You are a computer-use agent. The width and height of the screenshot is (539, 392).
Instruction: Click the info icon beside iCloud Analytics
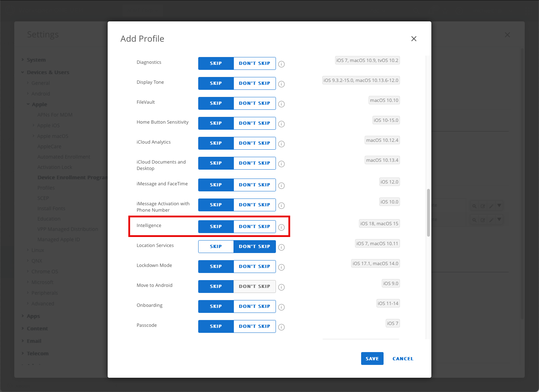point(281,144)
